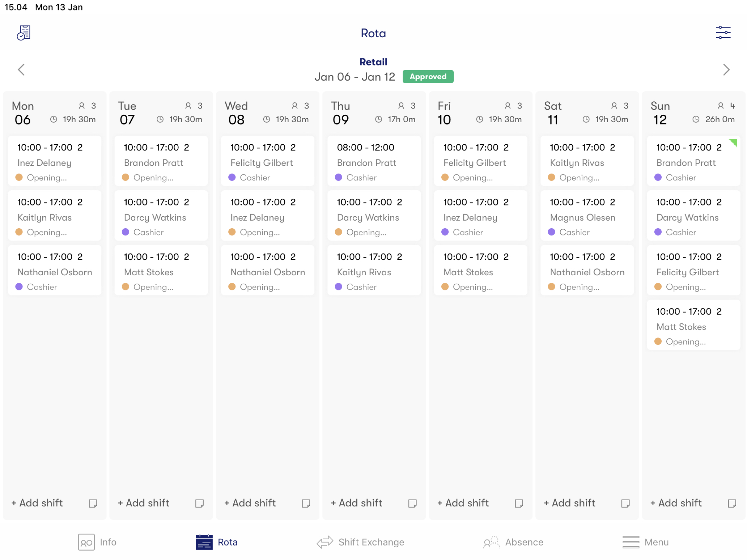
Task: Open the timesheet clipboard icon top left
Action: 24,33
